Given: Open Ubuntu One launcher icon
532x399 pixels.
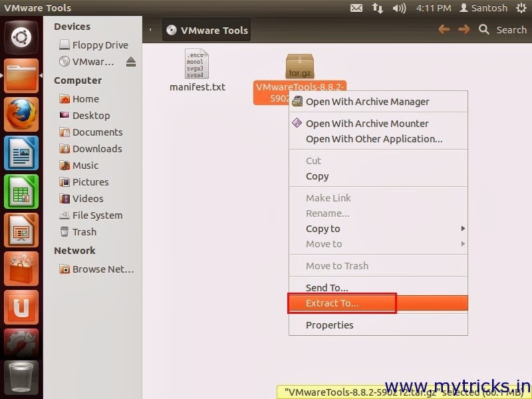Looking at the screenshot, I should 21,308.
